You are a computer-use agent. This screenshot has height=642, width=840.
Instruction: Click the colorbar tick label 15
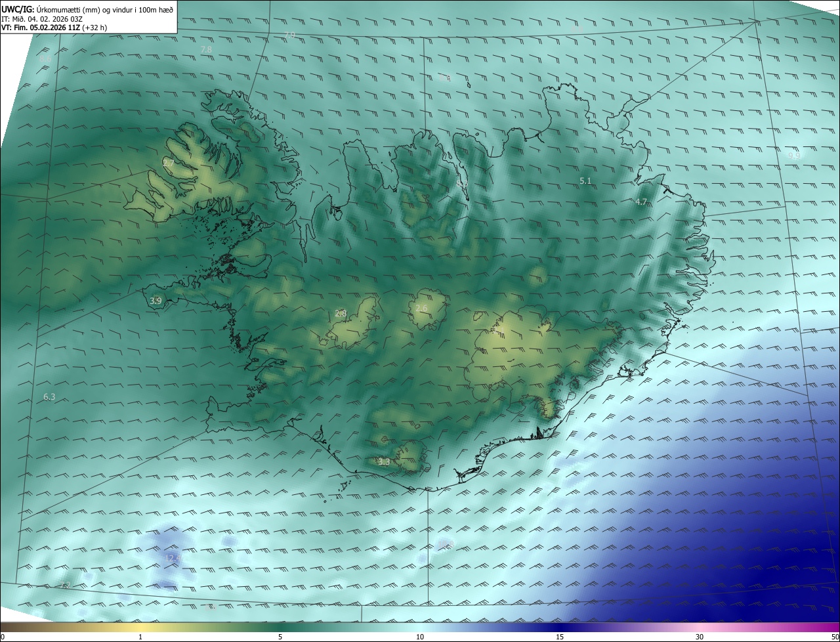560,637
